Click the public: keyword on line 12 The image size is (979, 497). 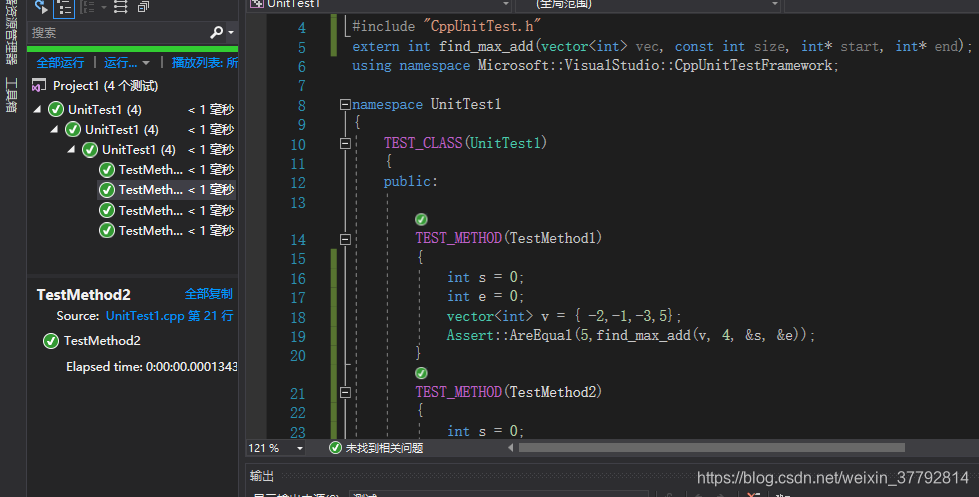pyautogui.click(x=411, y=182)
